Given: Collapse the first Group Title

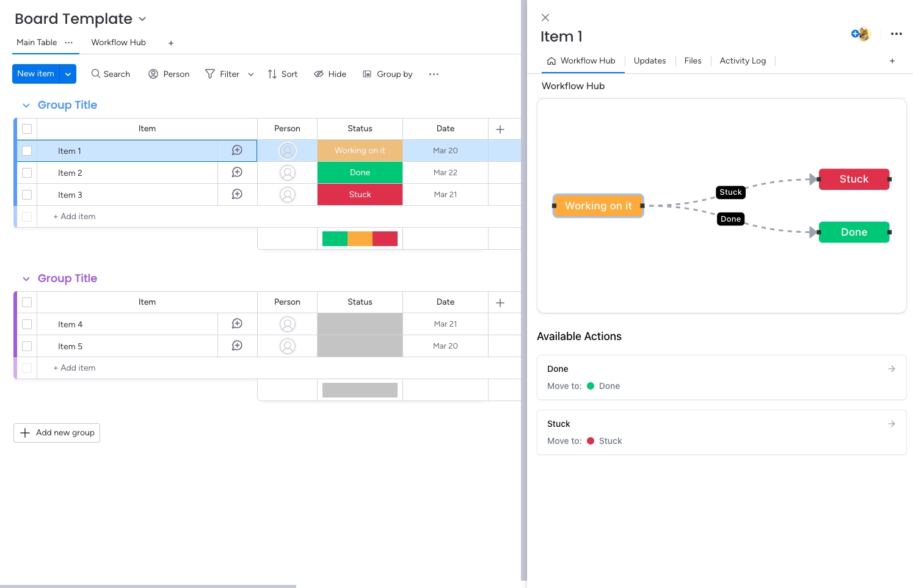Looking at the screenshot, I should [26, 105].
